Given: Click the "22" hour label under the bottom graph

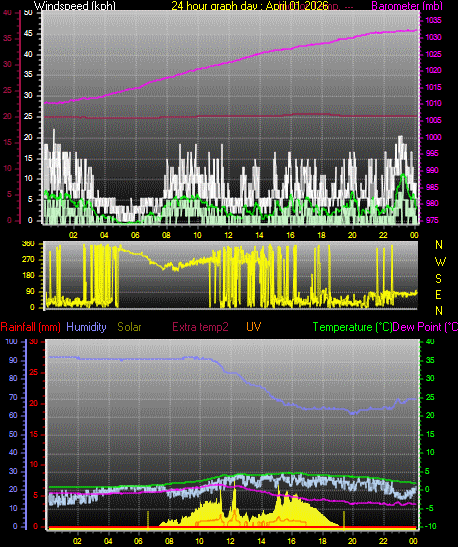Looking at the screenshot, I should pyautogui.click(x=383, y=541).
